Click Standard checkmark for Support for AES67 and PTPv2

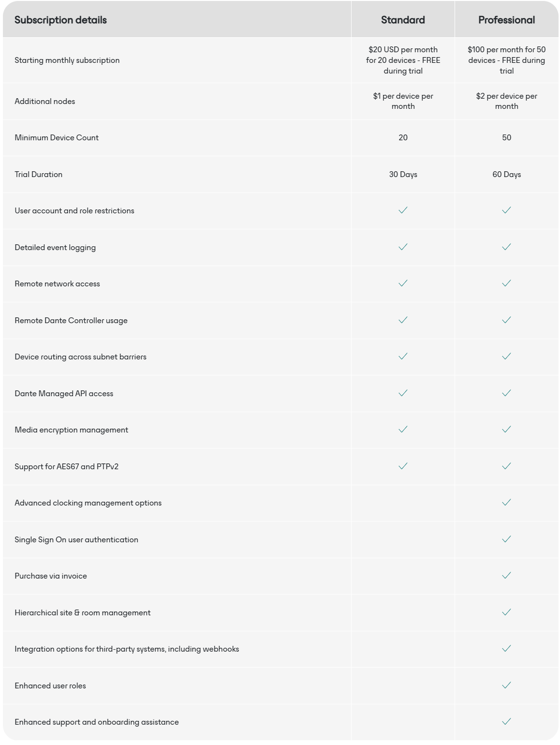(x=403, y=466)
